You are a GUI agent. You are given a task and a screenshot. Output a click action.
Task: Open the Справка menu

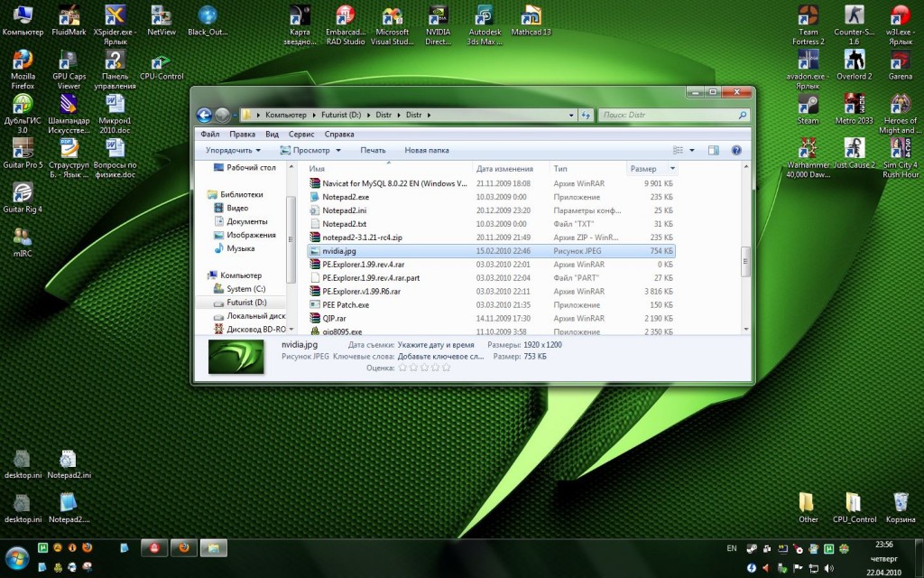(339, 134)
